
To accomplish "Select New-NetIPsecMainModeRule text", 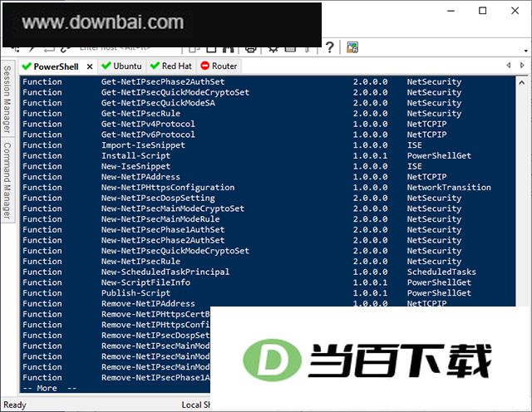I will (x=160, y=219).
